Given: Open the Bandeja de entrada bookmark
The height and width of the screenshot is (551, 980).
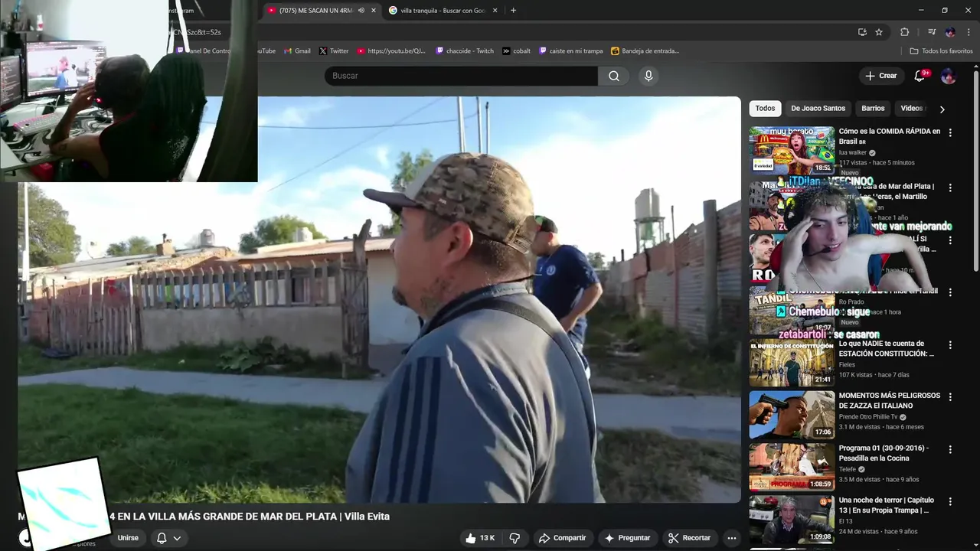Looking at the screenshot, I should [x=645, y=51].
